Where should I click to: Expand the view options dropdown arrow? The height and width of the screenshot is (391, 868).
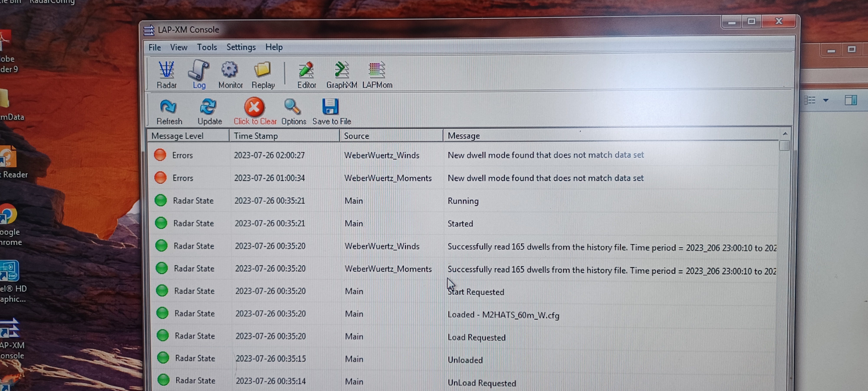825,100
